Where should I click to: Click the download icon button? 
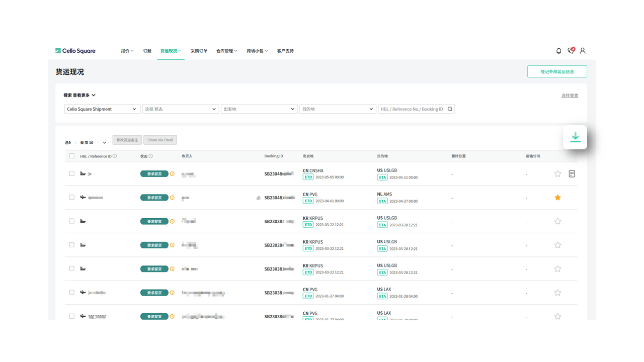coord(575,137)
